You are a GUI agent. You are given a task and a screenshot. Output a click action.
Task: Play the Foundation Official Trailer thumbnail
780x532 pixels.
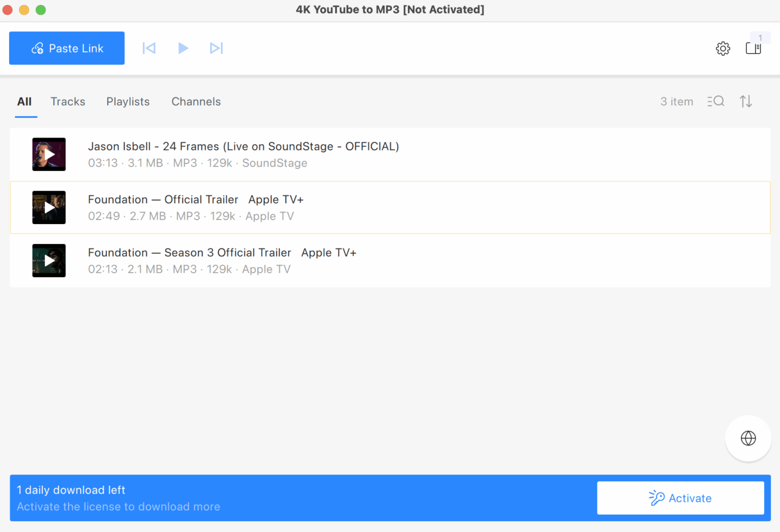pyautogui.click(x=49, y=207)
